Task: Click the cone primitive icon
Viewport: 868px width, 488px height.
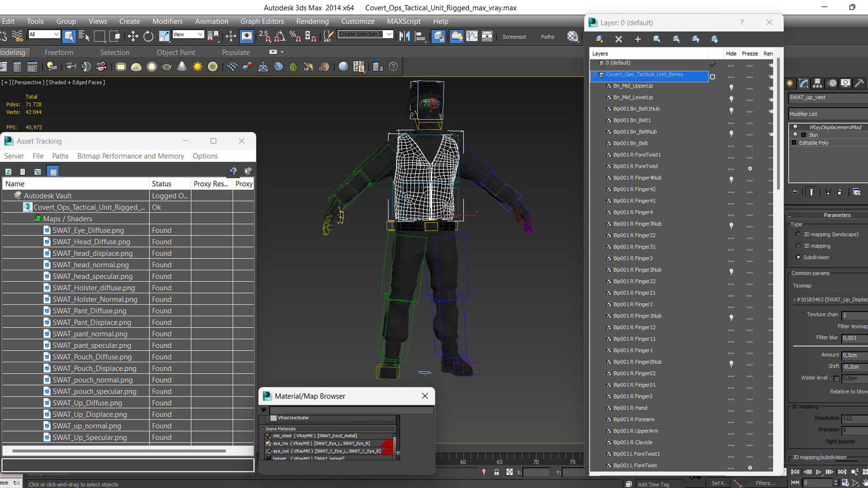Action: 182,67
